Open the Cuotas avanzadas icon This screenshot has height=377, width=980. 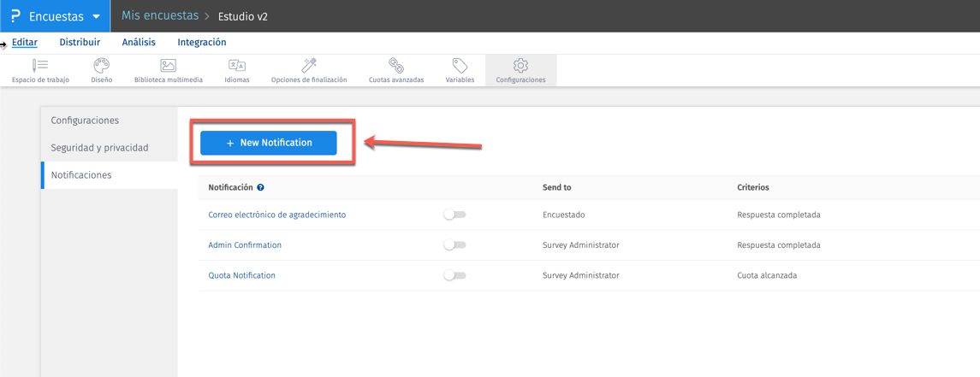395,66
